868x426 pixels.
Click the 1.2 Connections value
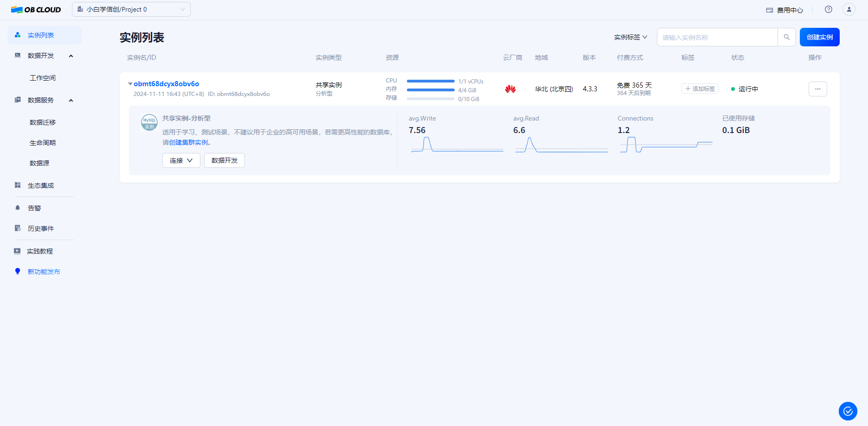[624, 130]
